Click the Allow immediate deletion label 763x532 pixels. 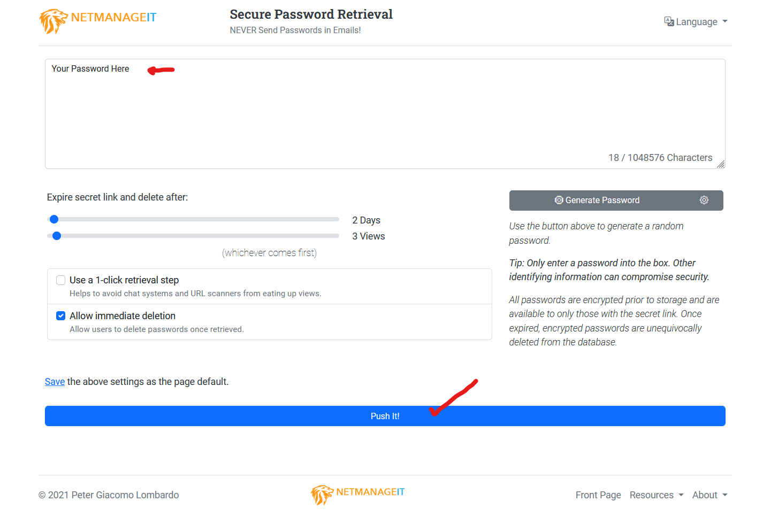123,316
